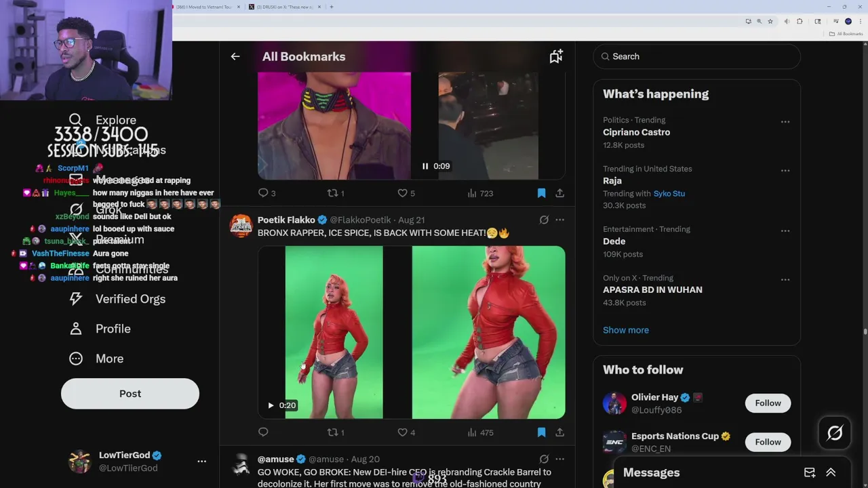Expand the Messages drawer
This screenshot has width=868, height=488.
[831, 472]
